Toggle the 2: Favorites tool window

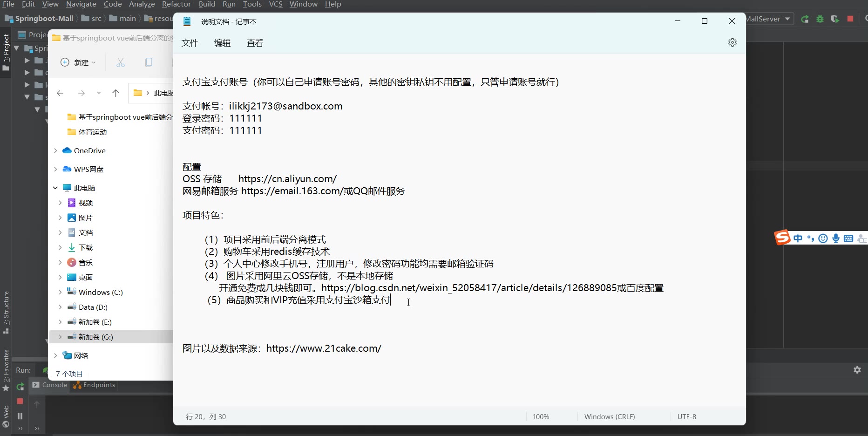6,371
